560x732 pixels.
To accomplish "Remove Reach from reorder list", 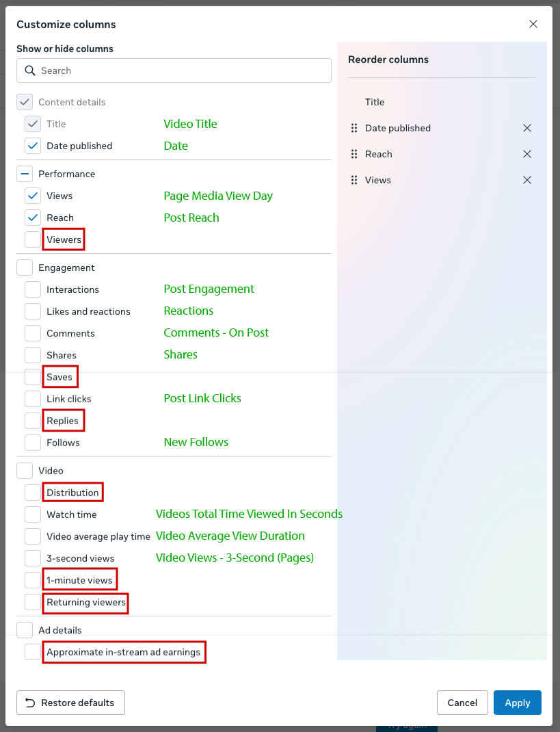I will [527, 154].
